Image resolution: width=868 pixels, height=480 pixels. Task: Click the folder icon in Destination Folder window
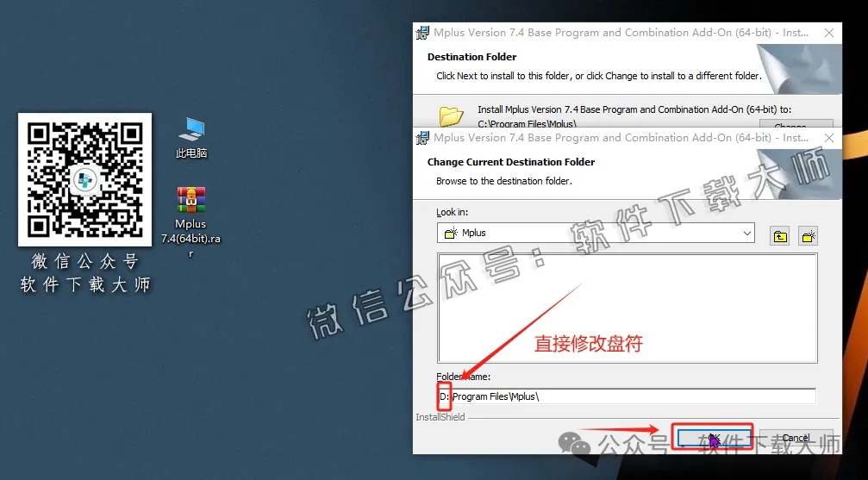tap(451, 116)
